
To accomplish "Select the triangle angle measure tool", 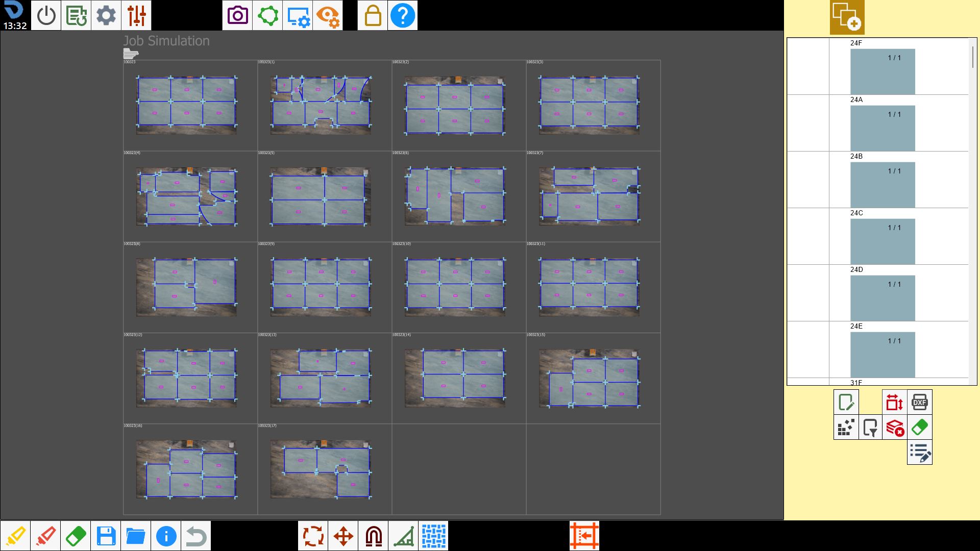I will click(404, 536).
